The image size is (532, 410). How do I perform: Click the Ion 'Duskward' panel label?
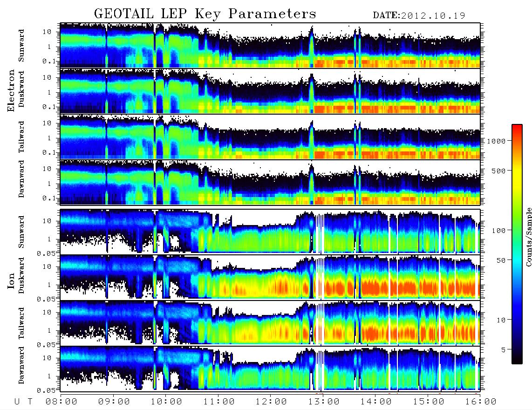(x=21, y=276)
